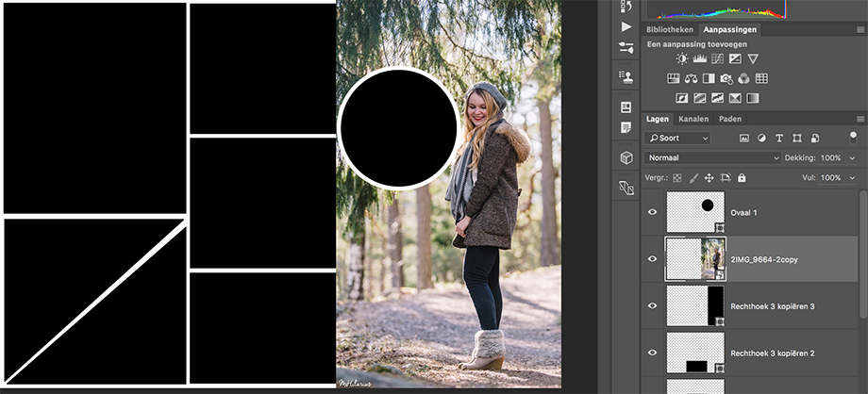Open the Vul fill slider arrow
868x394 pixels.
coord(852,178)
